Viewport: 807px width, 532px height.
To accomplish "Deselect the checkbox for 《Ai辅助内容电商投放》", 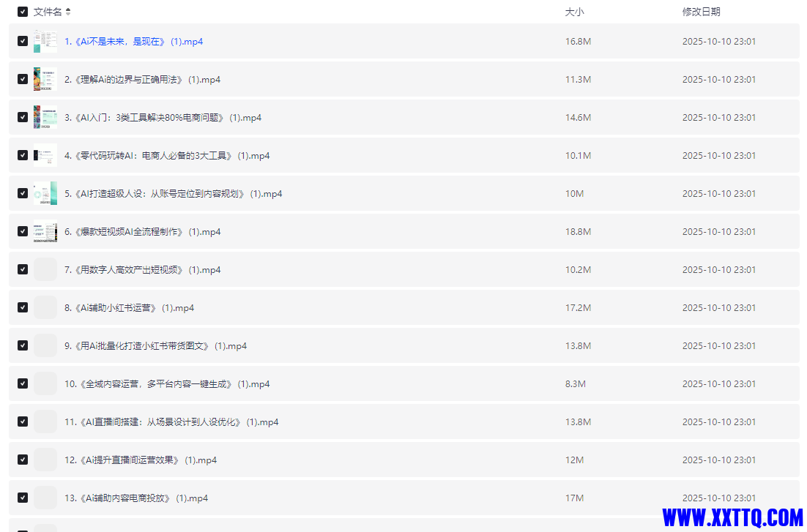I will point(22,498).
